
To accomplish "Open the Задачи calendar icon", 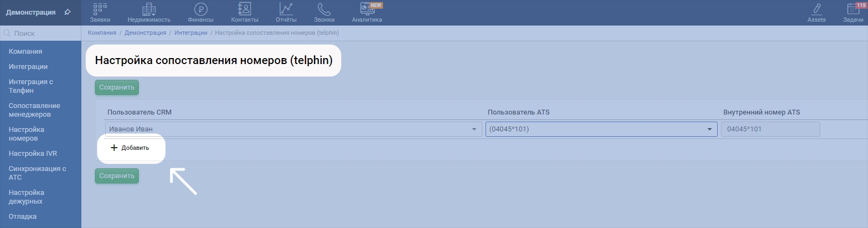I will point(853,9).
